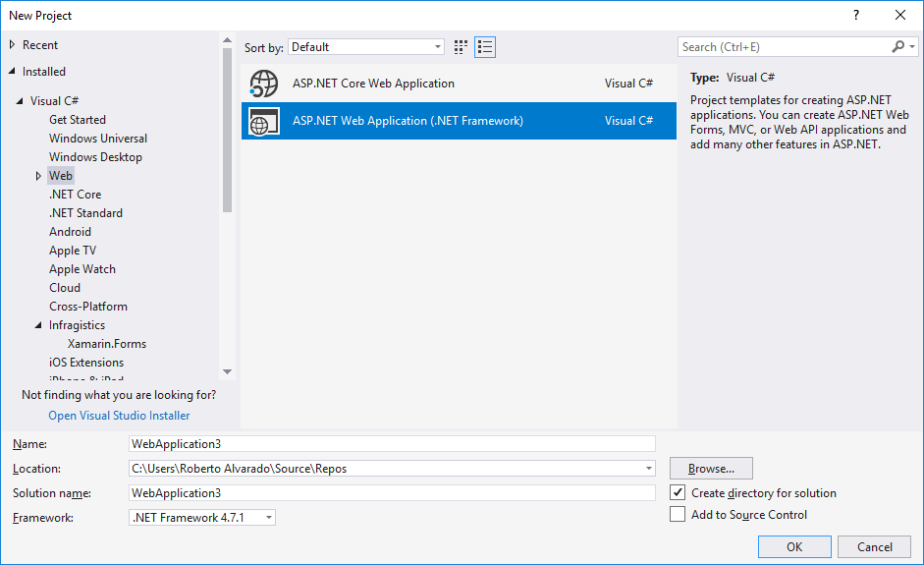Collapse the Installed node

point(12,72)
